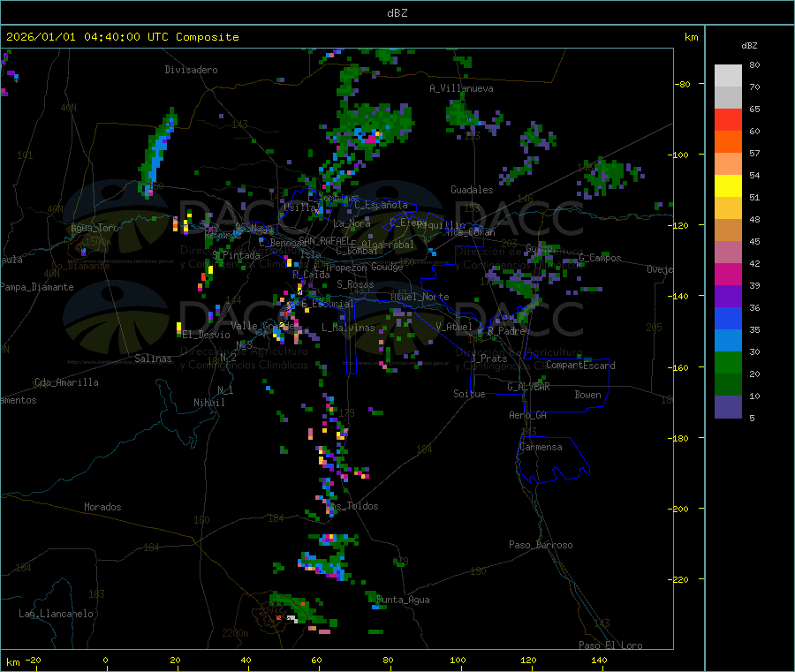Click the Carmensa label
This screenshot has width=795, height=672.
pos(541,447)
